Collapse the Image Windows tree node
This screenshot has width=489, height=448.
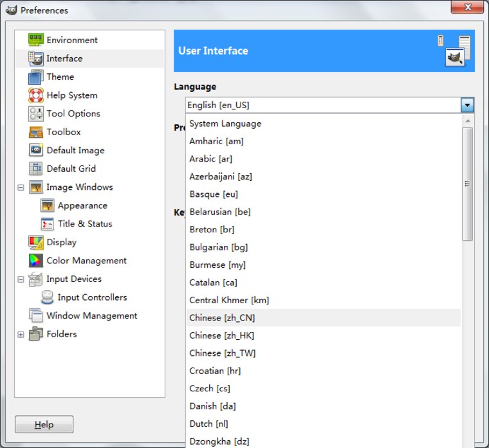pyautogui.click(x=21, y=187)
